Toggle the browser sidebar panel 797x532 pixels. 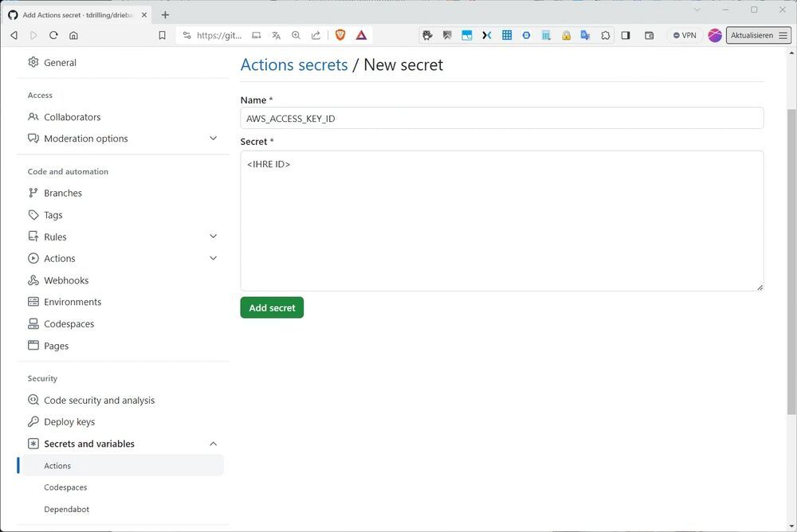tap(626, 35)
